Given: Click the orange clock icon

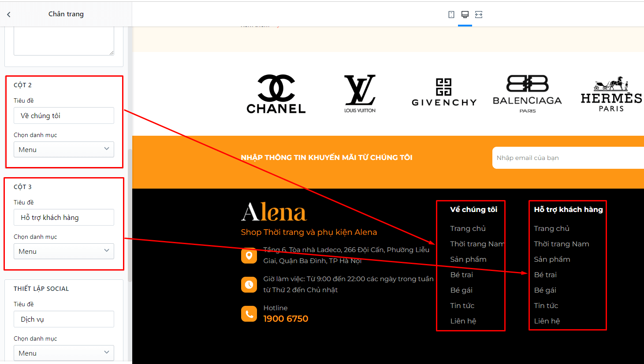Looking at the screenshot, I should click(x=249, y=285).
